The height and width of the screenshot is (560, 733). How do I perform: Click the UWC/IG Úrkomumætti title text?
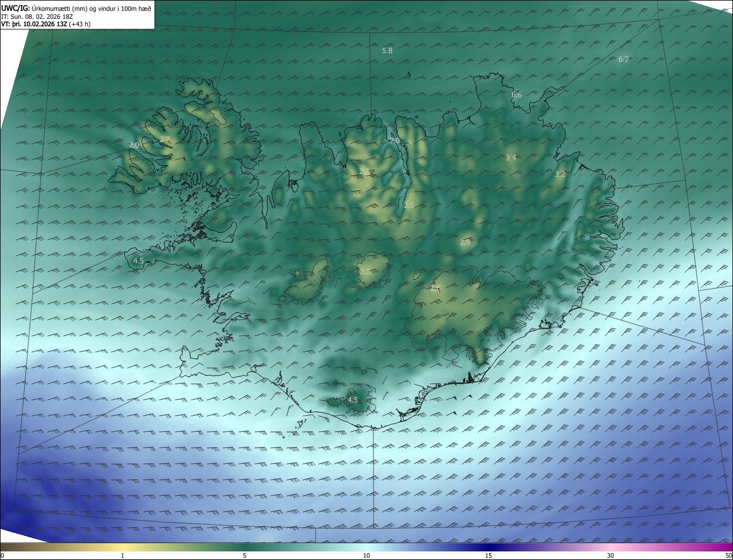[x=77, y=8]
